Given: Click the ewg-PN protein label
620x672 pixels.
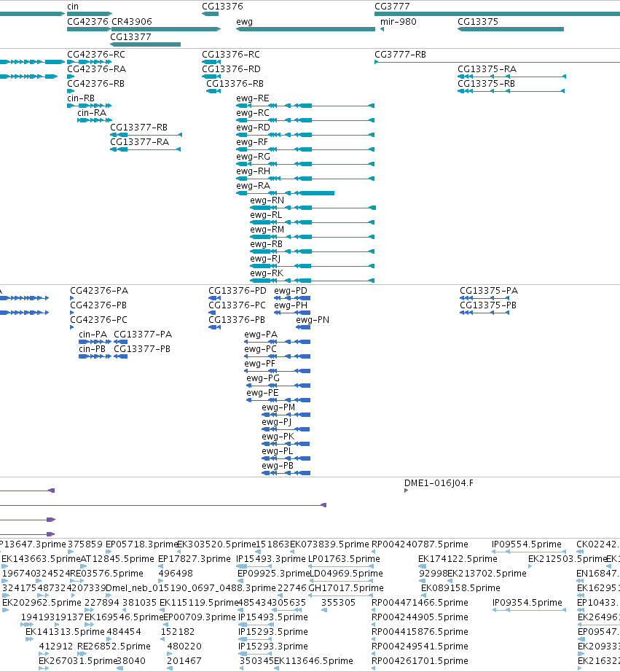Looking at the screenshot, I should pos(313,320).
